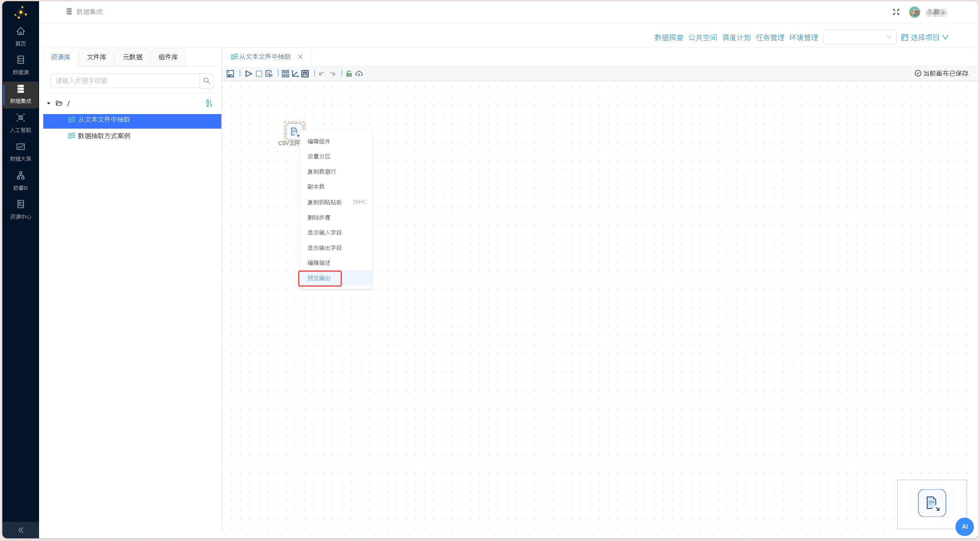Viewport: 980px width, 541px height.
Task: Choose 显示输入字段 from context menu
Action: coord(336,232)
